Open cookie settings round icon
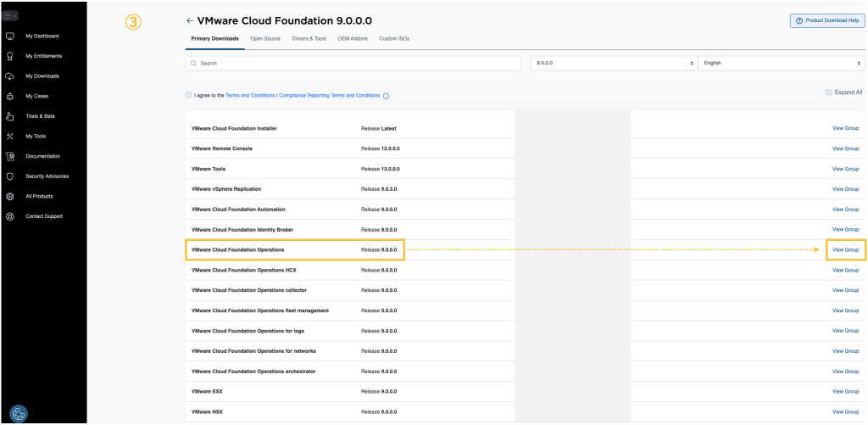 (x=19, y=413)
